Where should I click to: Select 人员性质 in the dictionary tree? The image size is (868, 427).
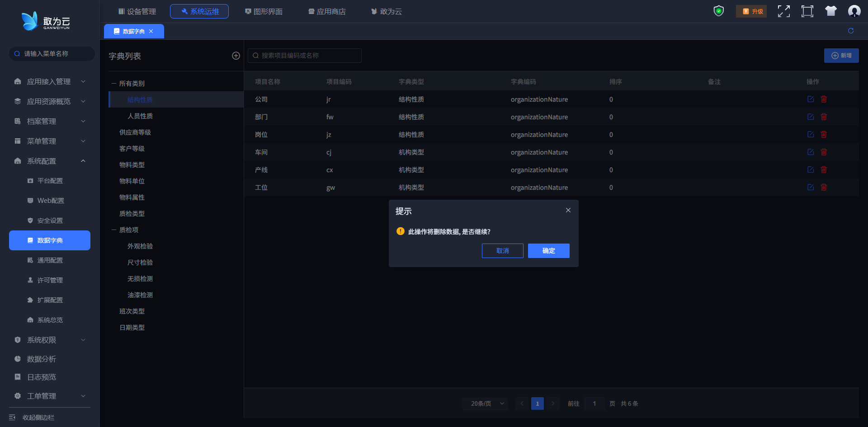click(140, 116)
